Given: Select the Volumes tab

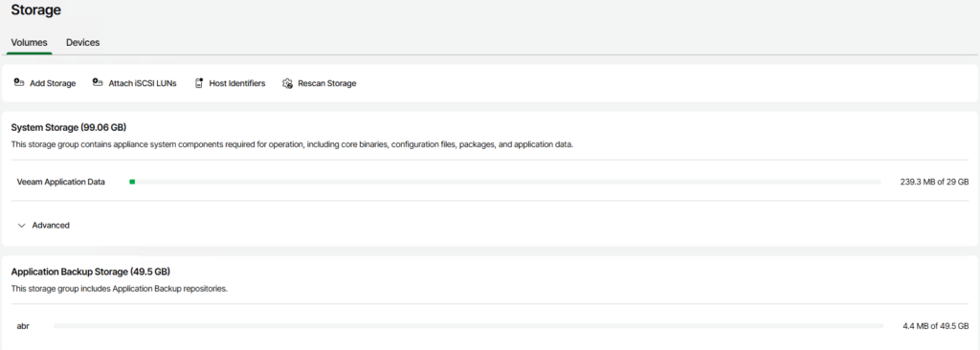Looking at the screenshot, I should point(30,42).
